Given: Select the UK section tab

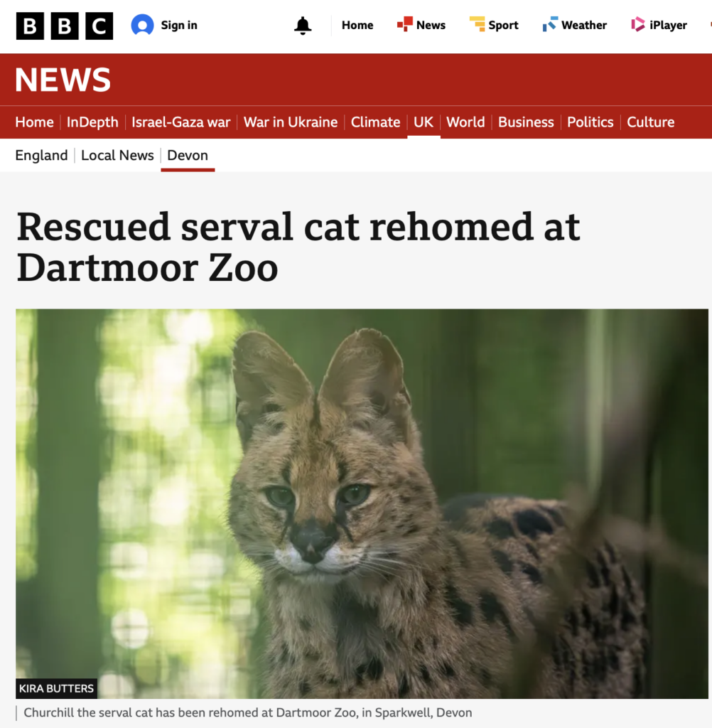Looking at the screenshot, I should pyautogui.click(x=424, y=122).
